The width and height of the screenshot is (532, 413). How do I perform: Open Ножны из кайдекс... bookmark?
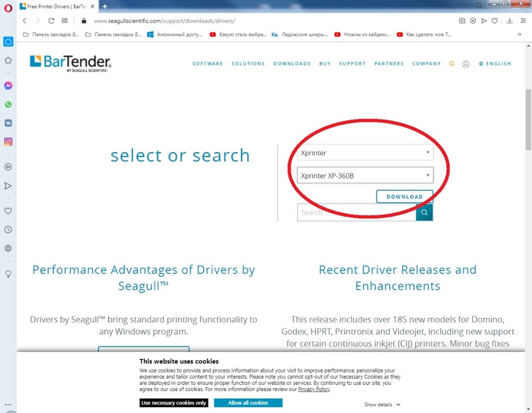click(x=362, y=34)
